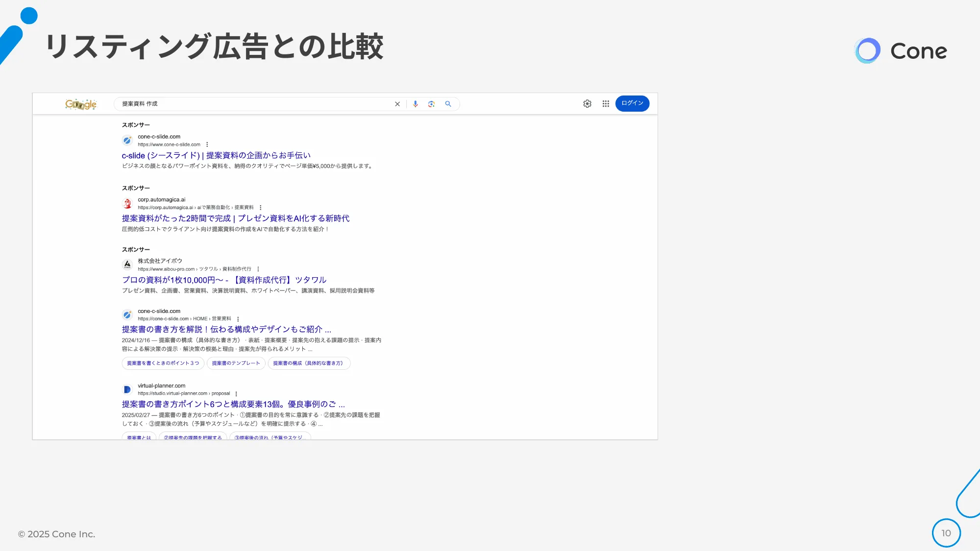Open options menu for アイボウ sponsored result

(258, 268)
